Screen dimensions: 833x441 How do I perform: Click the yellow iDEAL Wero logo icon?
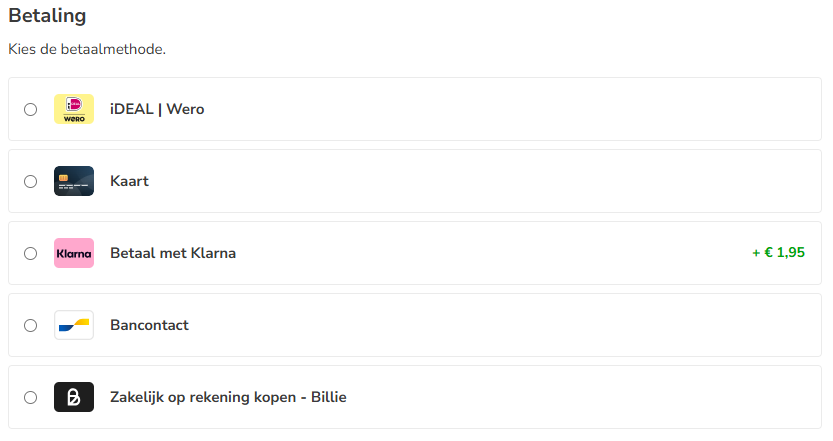74,109
